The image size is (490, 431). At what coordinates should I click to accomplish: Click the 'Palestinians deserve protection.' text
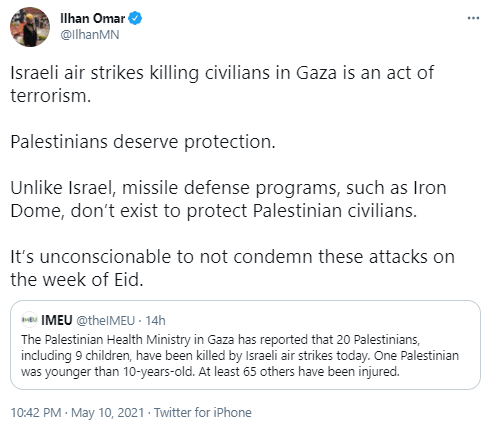click(143, 142)
